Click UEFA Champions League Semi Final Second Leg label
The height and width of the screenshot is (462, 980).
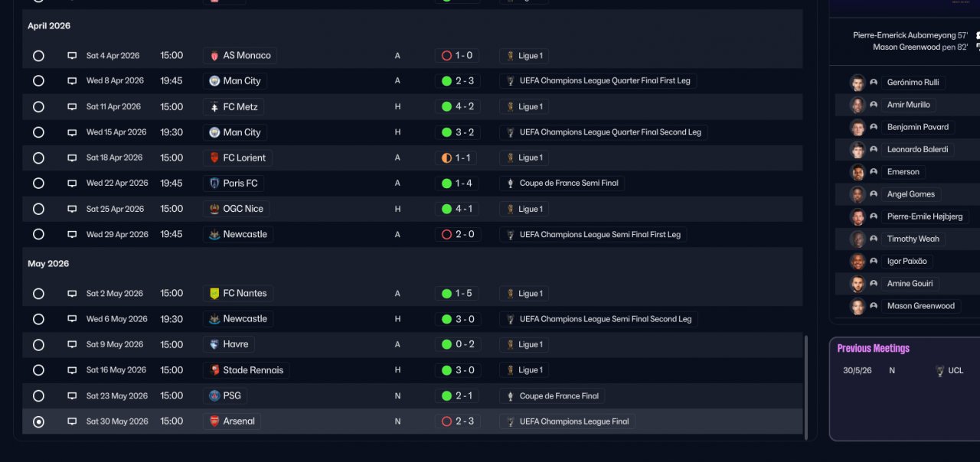coord(605,319)
